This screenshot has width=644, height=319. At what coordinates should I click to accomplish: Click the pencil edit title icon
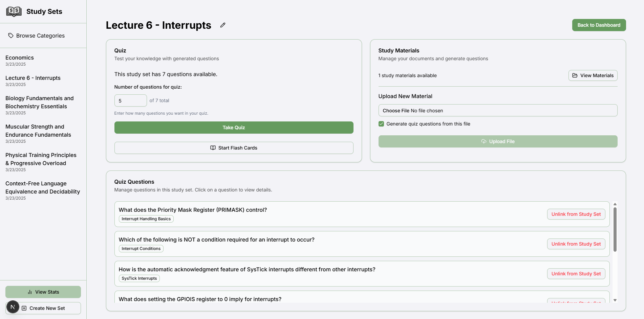click(x=223, y=25)
